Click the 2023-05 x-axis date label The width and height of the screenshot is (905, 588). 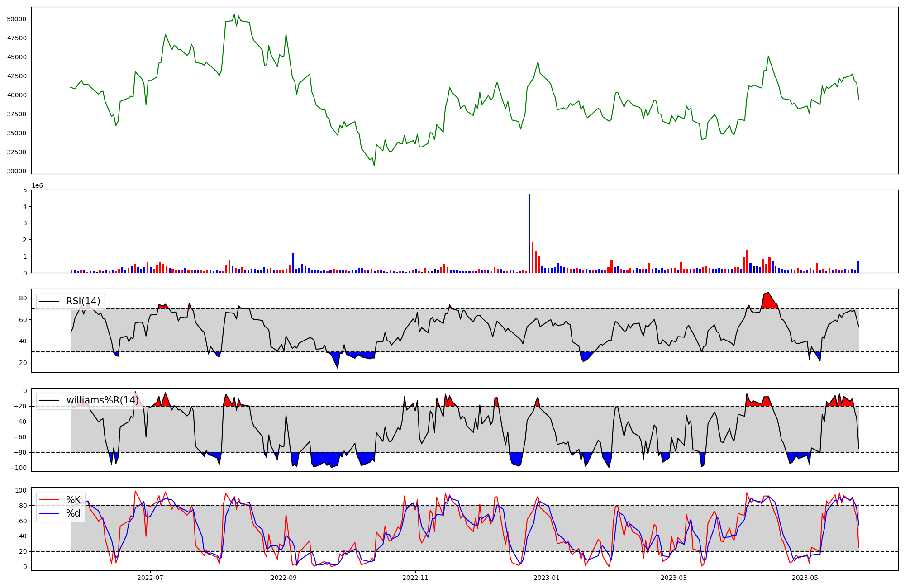[805, 578]
